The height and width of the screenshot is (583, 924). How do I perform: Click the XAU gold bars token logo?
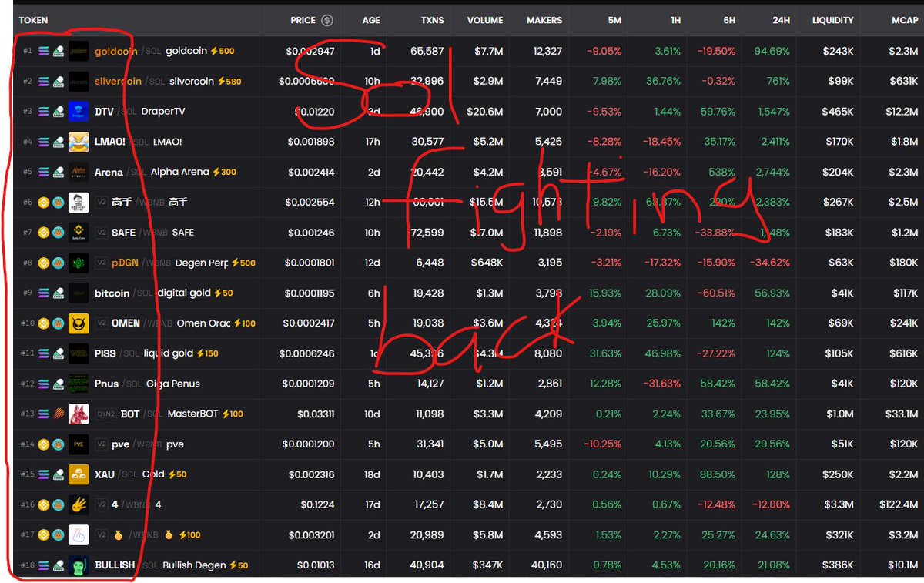[79, 474]
